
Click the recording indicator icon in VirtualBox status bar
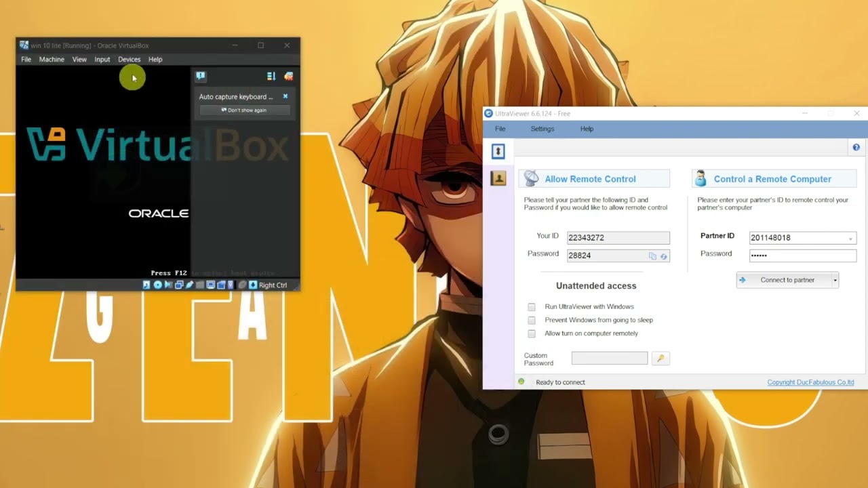(221, 285)
